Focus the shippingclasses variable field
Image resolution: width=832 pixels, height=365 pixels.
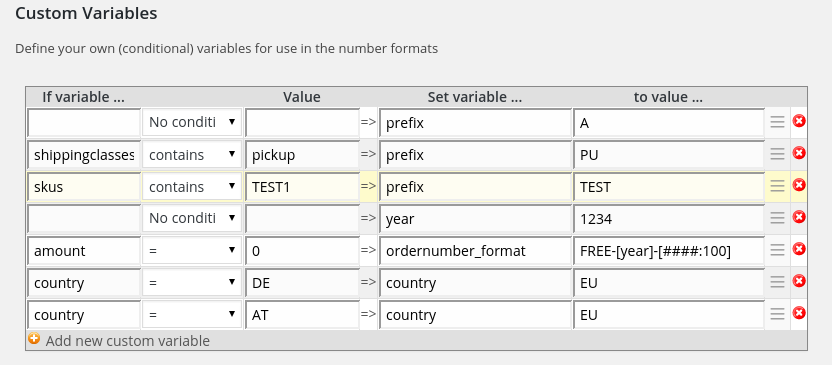[x=84, y=154]
